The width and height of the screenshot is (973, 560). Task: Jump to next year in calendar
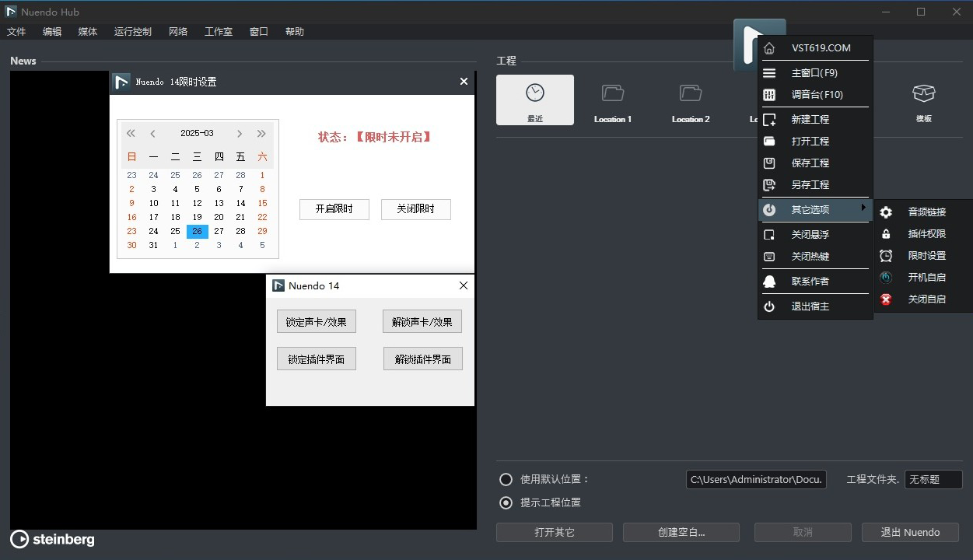[x=261, y=133]
